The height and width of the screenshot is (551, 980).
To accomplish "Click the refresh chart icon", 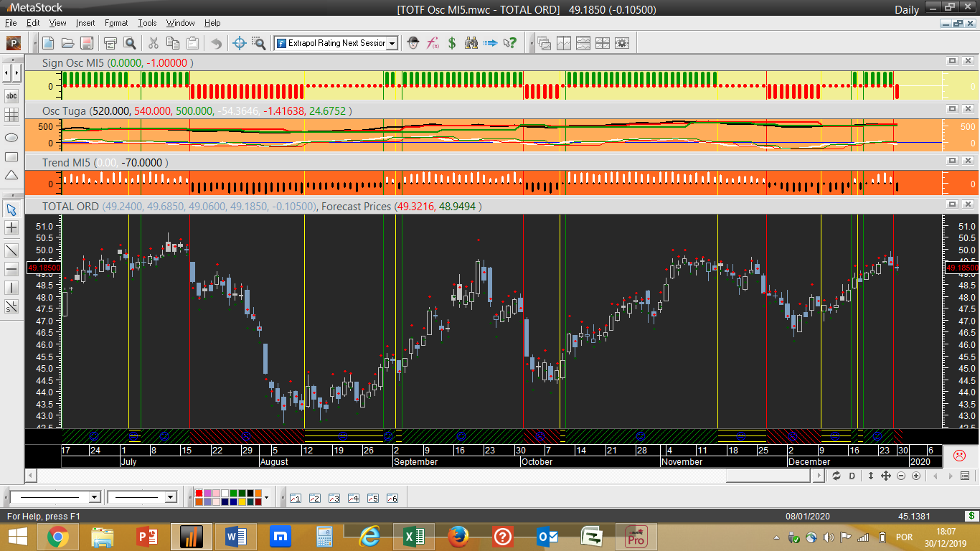I will [837, 476].
